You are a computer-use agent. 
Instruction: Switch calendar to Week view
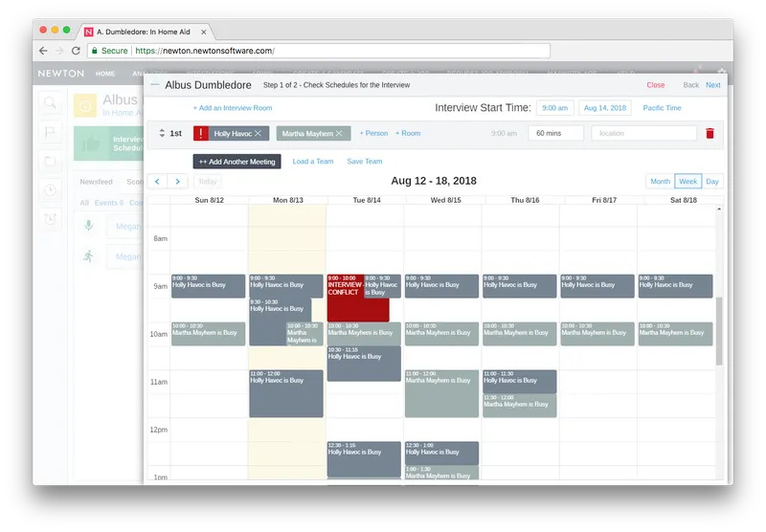point(687,181)
